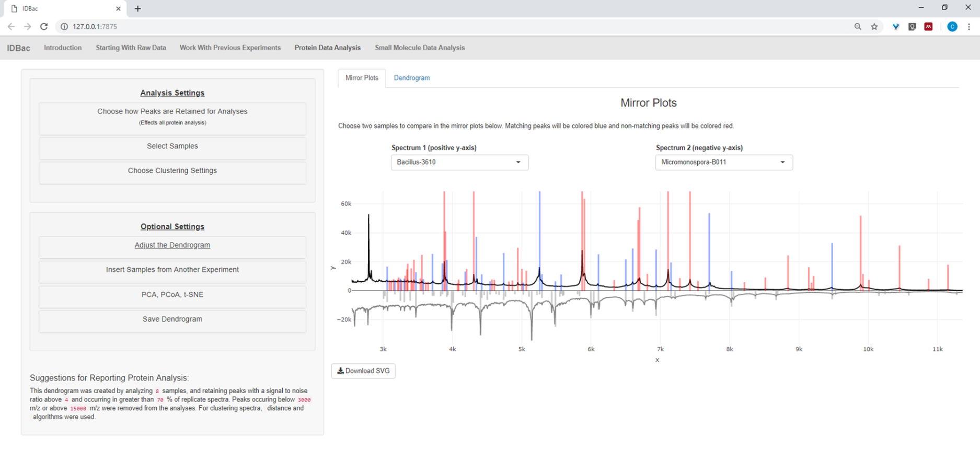980x459 pixels.
Task: Open the Spectrum 1 sample dropdown
Action: point(459,162)
